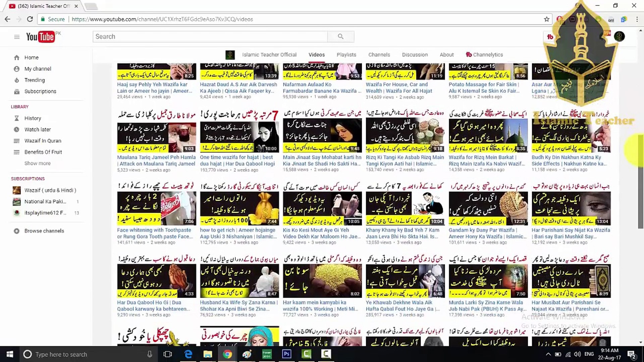Bookmark this page with the star icon

point(546,19)
